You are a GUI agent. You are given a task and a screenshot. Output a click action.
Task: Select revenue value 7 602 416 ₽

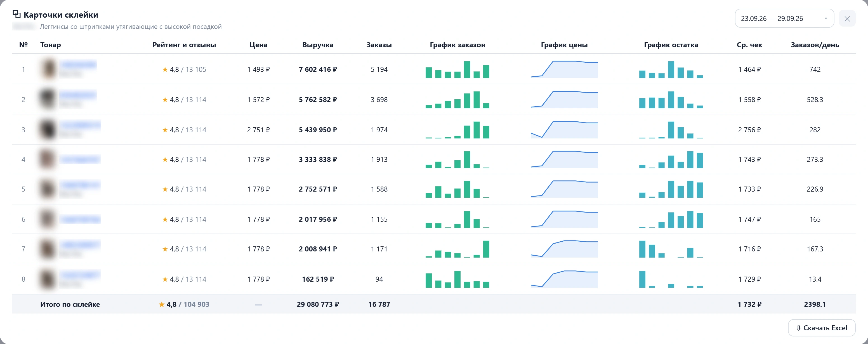click(x=318, y=69)
